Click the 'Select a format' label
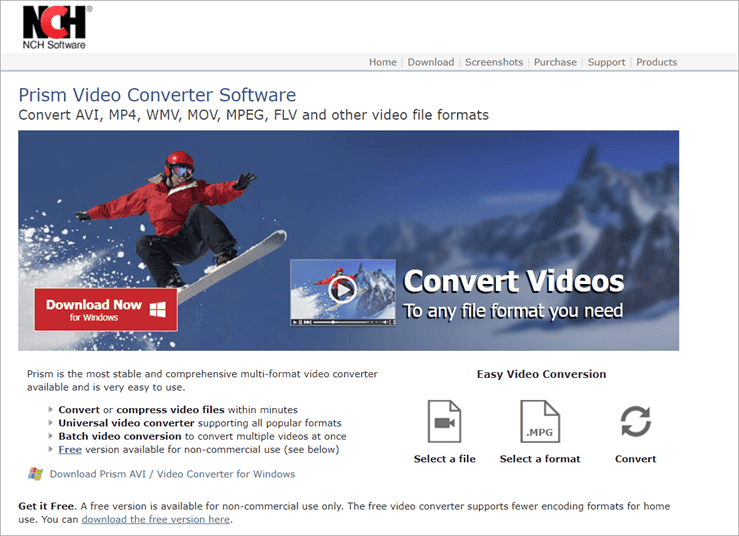Screen dimensions: 739x536 540,459
